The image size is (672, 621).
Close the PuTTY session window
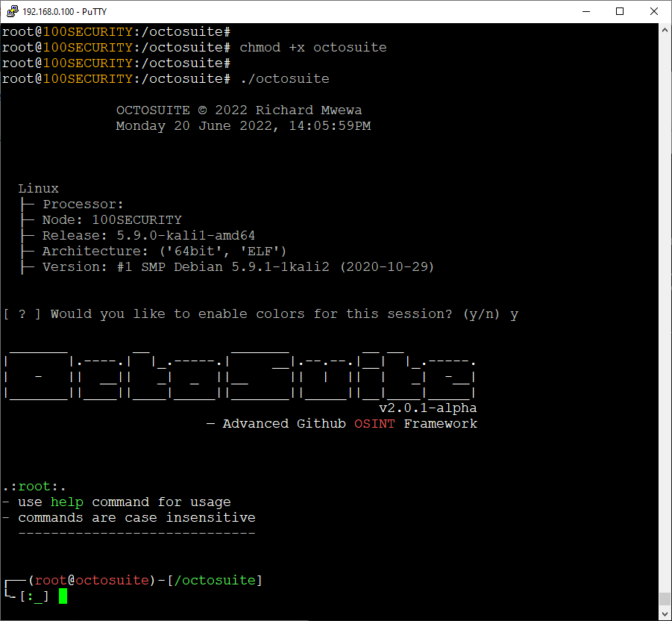tap(654, 11)
